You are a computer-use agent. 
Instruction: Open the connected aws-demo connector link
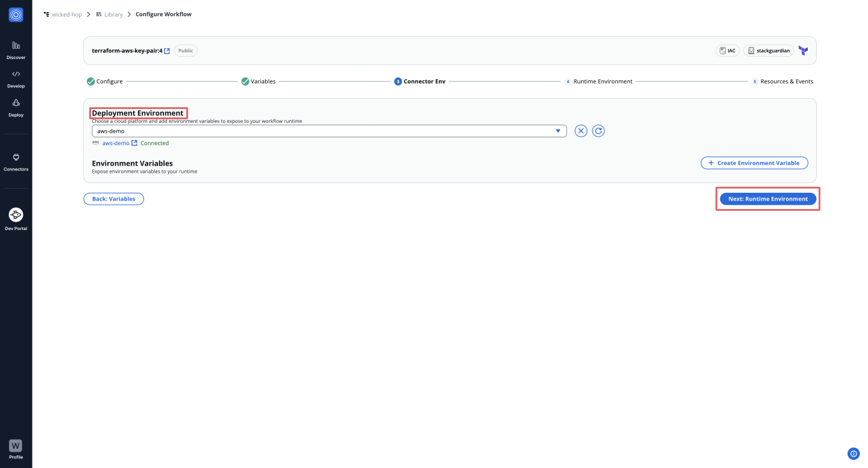(116, 143)
